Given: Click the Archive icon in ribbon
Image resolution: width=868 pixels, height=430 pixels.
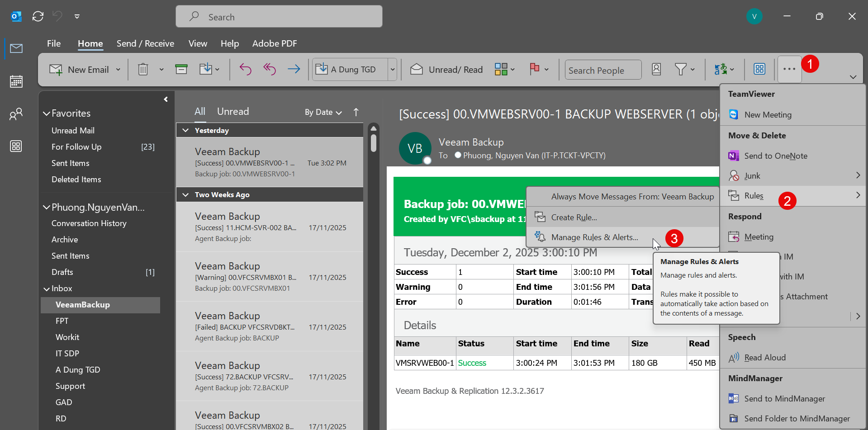Looking at the screenshot, I should (x=181, y=69).
